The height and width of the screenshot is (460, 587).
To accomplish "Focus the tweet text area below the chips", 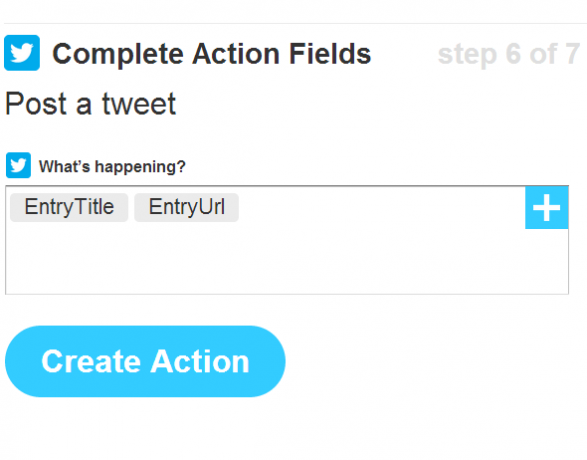I will (x=287, y=258).
